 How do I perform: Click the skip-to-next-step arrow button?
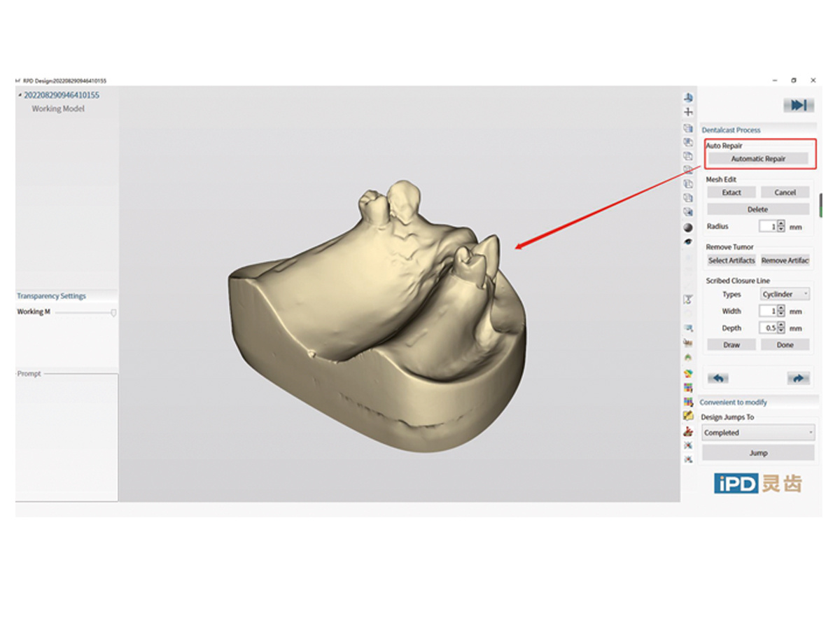799,105
